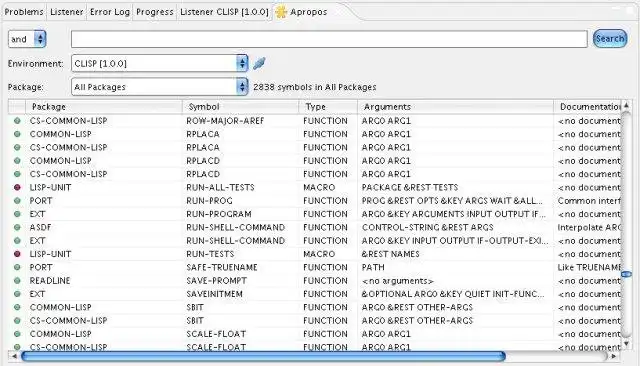Select the SAVE-PROMPT symbol cell
640x366 pixels.
[216, 281]
